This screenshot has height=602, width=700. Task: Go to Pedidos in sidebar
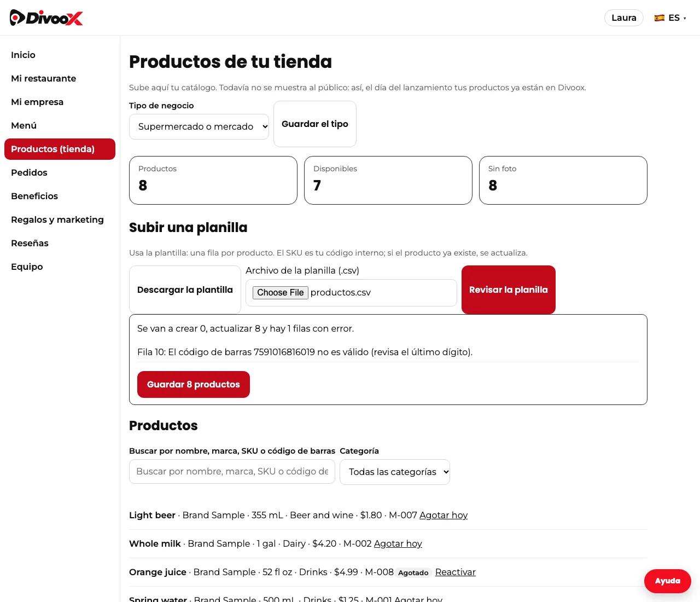pos(60,172)
